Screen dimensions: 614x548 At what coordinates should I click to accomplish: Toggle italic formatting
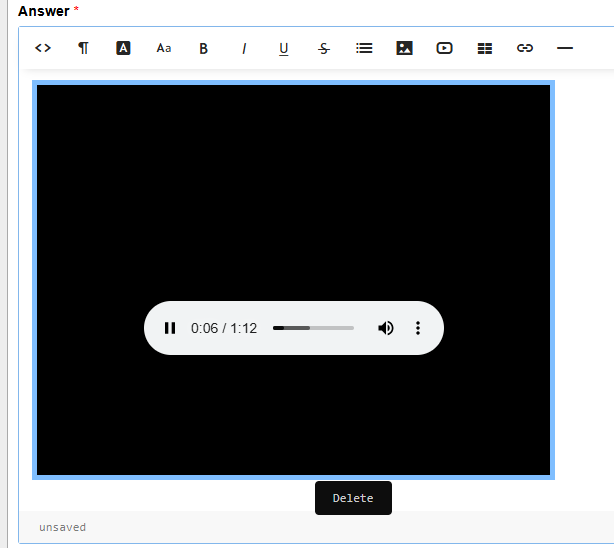coord(244,48)
